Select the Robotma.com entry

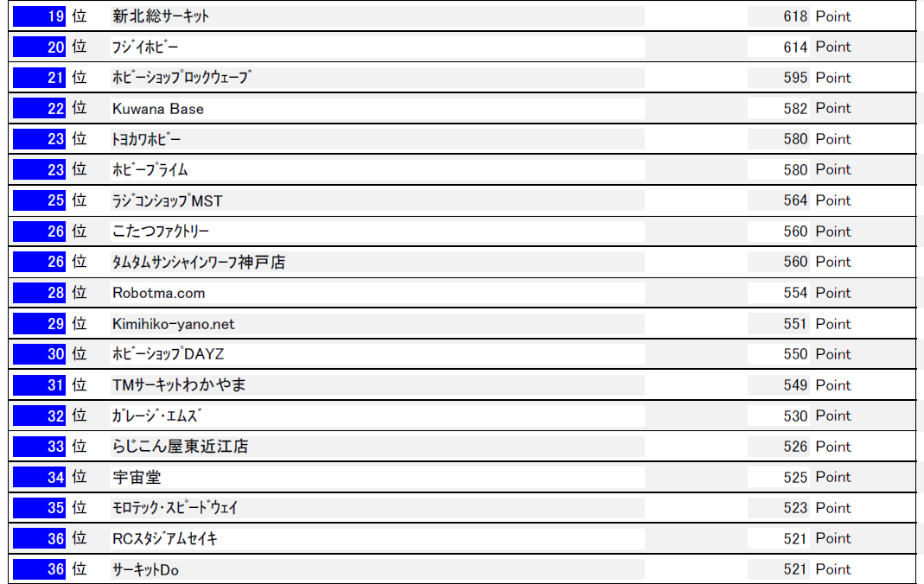pyautogui.click(x=159, y=293)
